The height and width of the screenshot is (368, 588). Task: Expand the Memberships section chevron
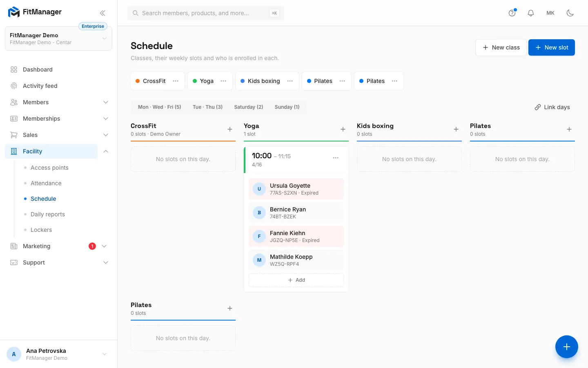(x=106, y=119)
